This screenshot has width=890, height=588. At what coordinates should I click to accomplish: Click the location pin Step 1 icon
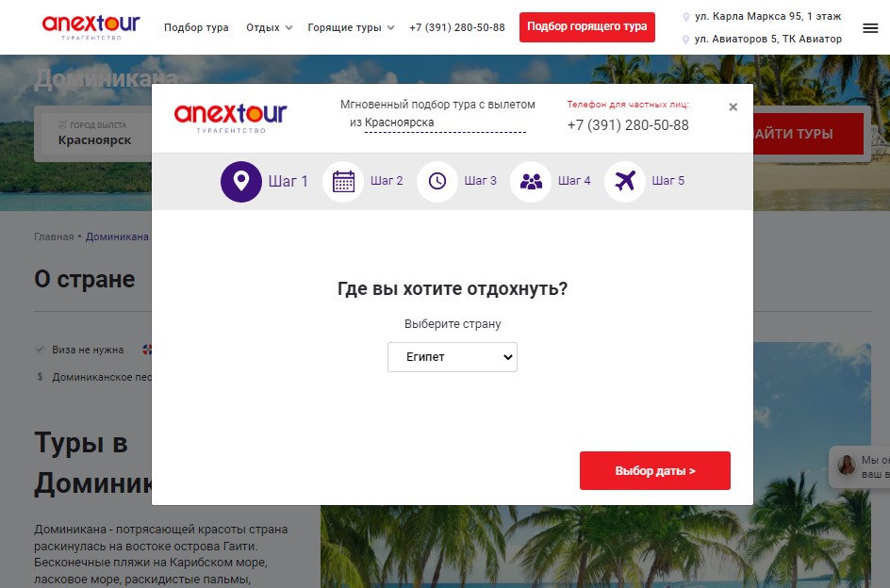pos(241,182)
